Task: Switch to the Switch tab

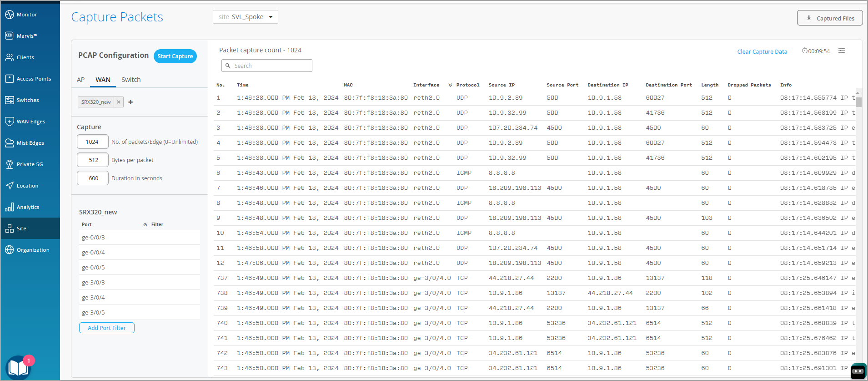Action: coord(131,80)
